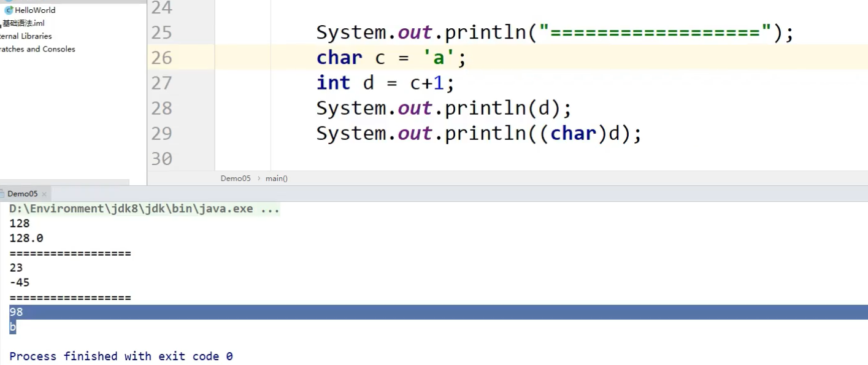Click highlighted console output "98"
Screen dimensions: 868x365
(x=16, y=312)
